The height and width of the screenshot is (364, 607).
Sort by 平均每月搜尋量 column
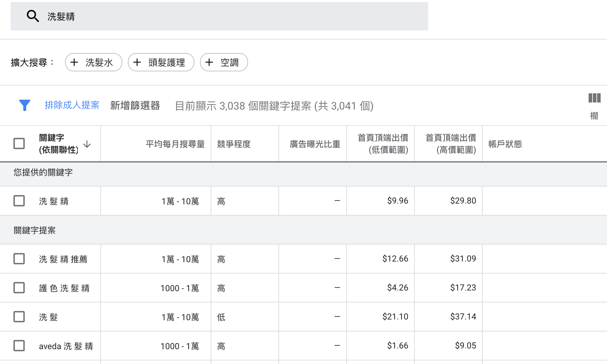(x=175, y=144)
